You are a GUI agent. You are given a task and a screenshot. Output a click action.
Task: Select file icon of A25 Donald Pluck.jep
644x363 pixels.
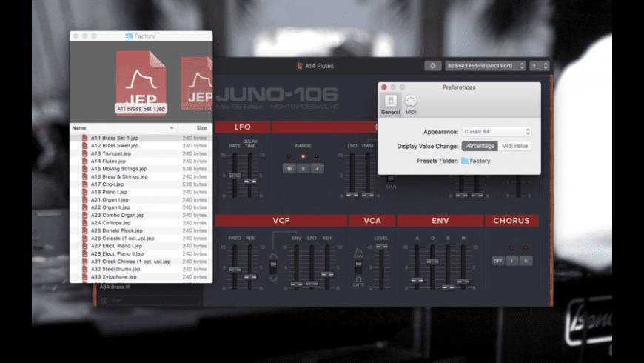point(85,230)
